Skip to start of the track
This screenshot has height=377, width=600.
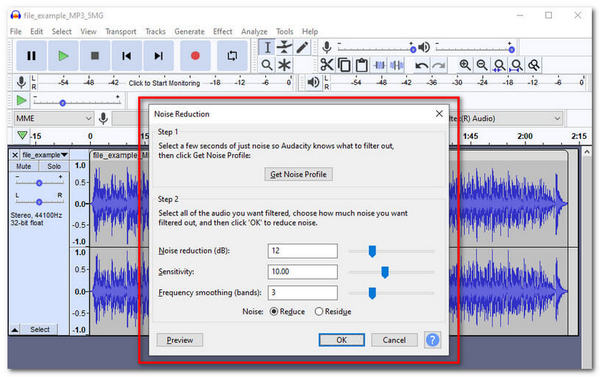pos(127,56)
